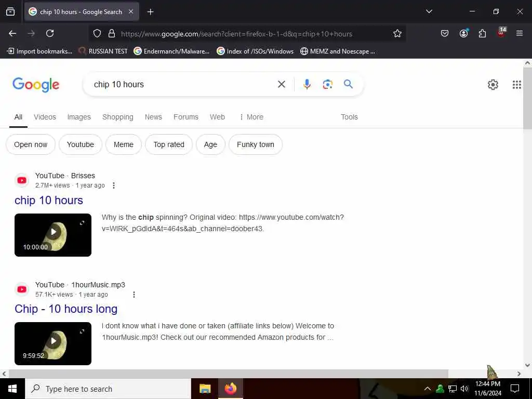Open Firefox application hamburger menu
Viewport: 532px width, 399px height.
tap(519, 33)
